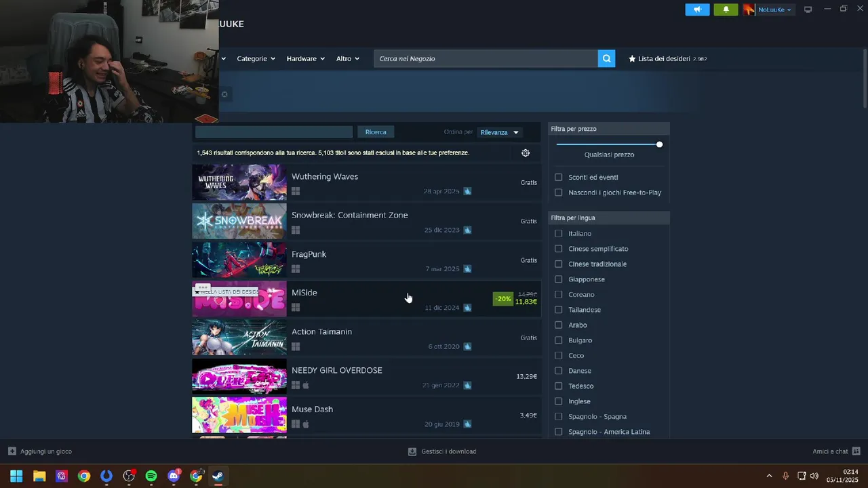Image resolution: width=868 pixels, height=488 pixels.
Task: Check the Cinese semplificato language filter
Action: coord(559,249)
